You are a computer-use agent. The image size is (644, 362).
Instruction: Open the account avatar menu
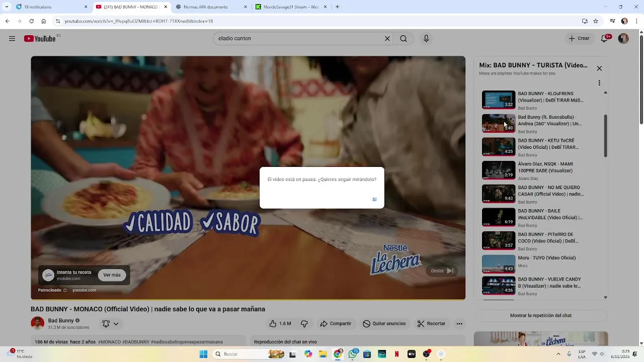pyautogui.click(x=623, y=39)
